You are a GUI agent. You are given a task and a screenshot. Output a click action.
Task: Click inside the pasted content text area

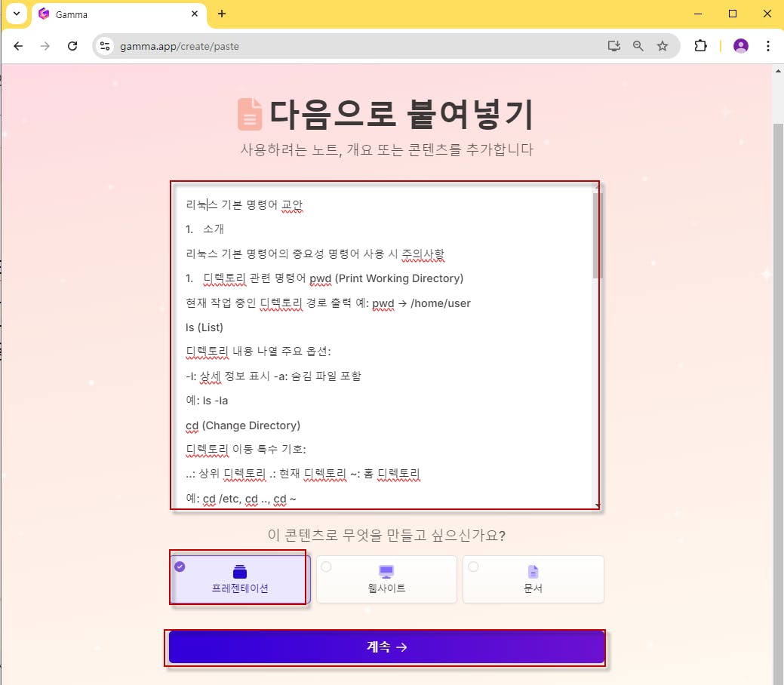click(x=385, y=345)
